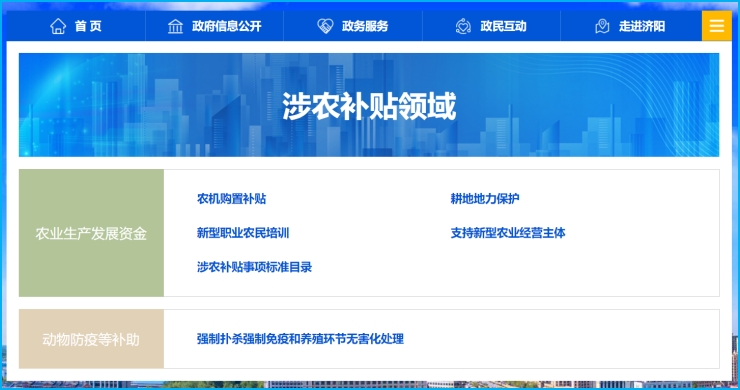Open 新型职业农民培训 link
The width and height of the screenshot is (740, 390).
243,233
